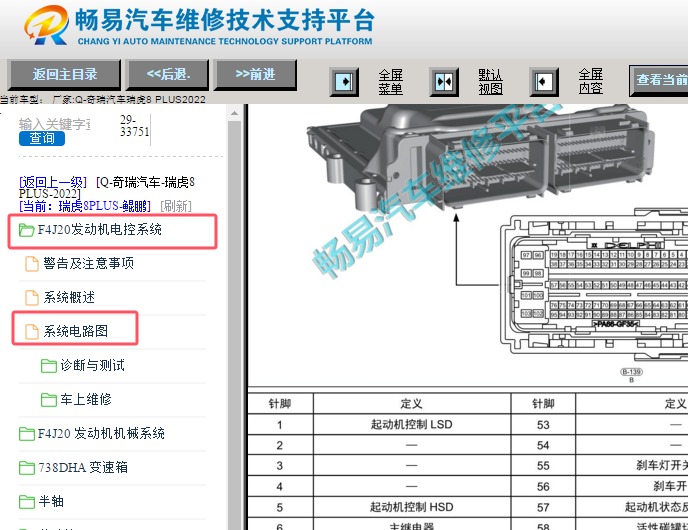Expand F4J20 发动机机械系统 folder

pos(101,433)
